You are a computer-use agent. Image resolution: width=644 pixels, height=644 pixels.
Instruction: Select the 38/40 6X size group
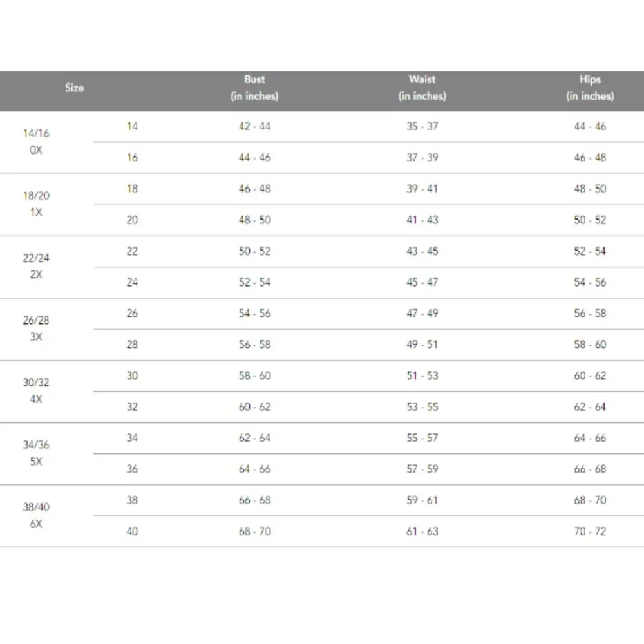coord(36,515)
